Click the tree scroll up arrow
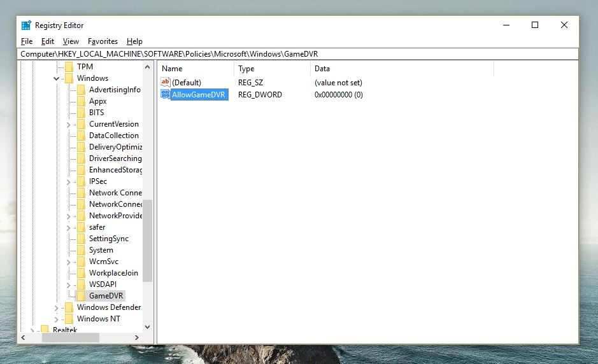 click(148, 67)
